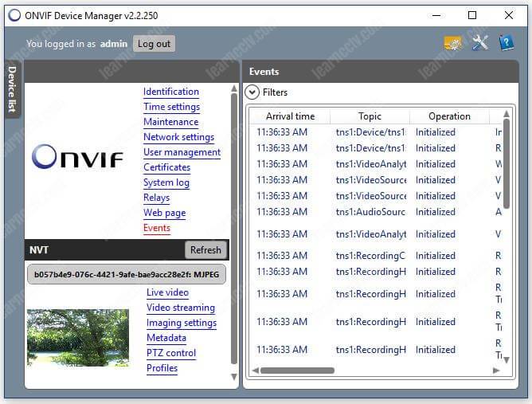
Task: Click the Initialized cell in the tns1:AudioSourc row
Action: (436, 212)
